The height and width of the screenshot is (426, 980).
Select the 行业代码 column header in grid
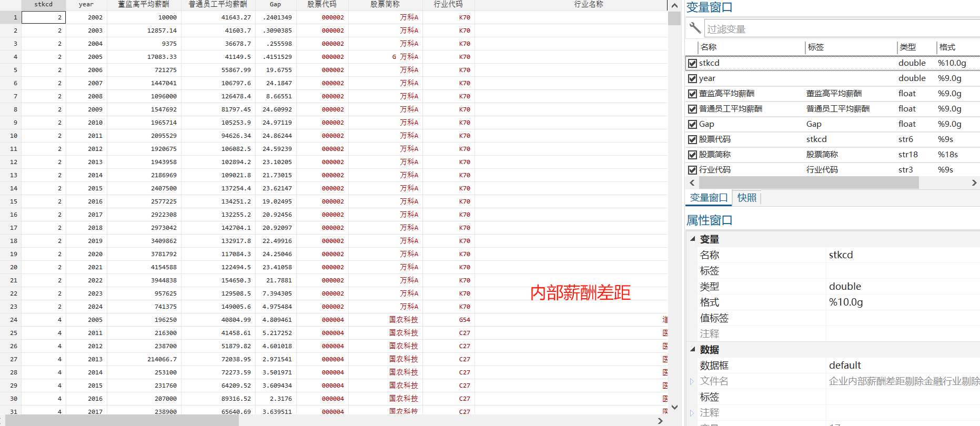(x=448, y=4)
